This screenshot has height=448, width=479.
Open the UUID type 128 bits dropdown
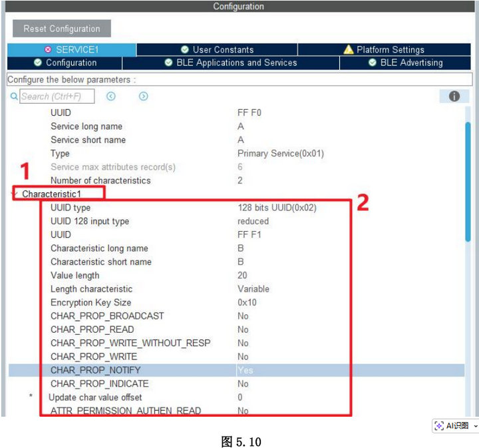click(x=277, y=208)
